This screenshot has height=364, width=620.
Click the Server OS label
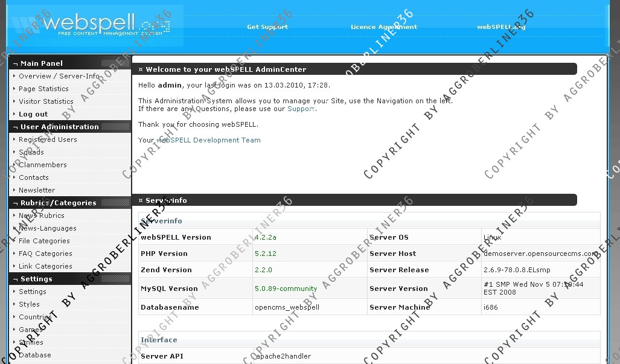(x=389, y=237)
